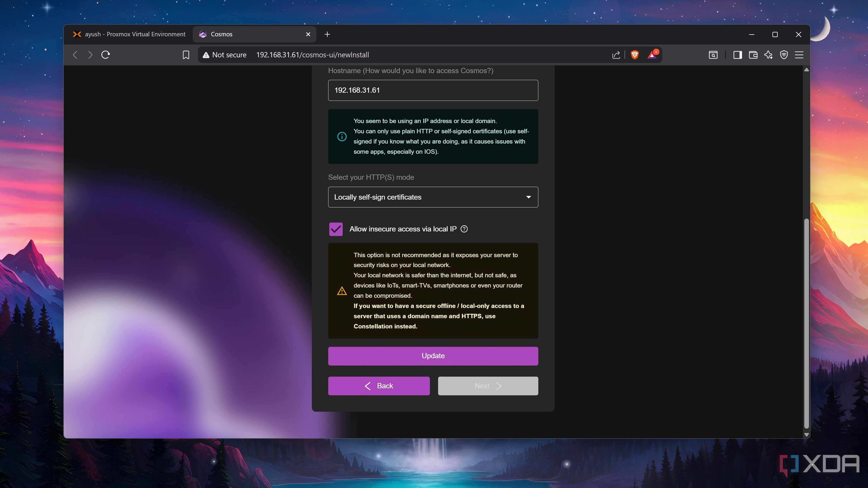868x488 pixels.
Task: Bookmark this page icon
Action: 186,55
